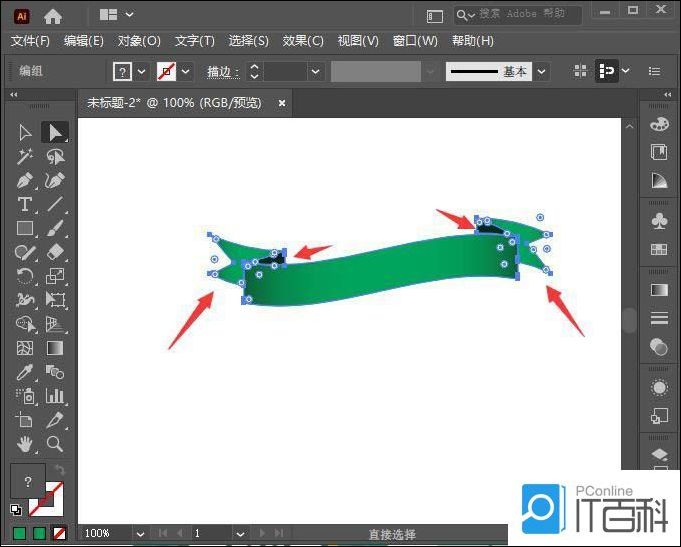This screenshot has height=547, width=681.
Task: Pick the Magic Wand tool
Action: coord(25,157)
